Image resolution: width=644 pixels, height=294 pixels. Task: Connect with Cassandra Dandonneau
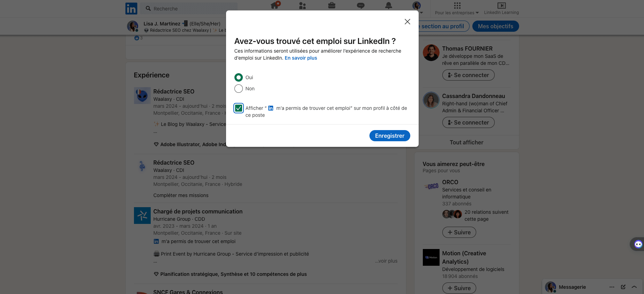click(468, 122)
